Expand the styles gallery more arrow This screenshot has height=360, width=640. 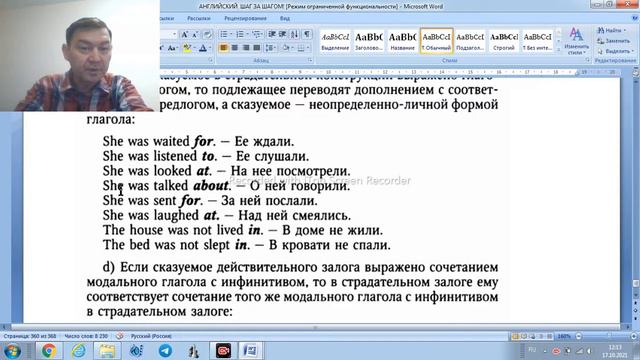[x=558, y=50]
